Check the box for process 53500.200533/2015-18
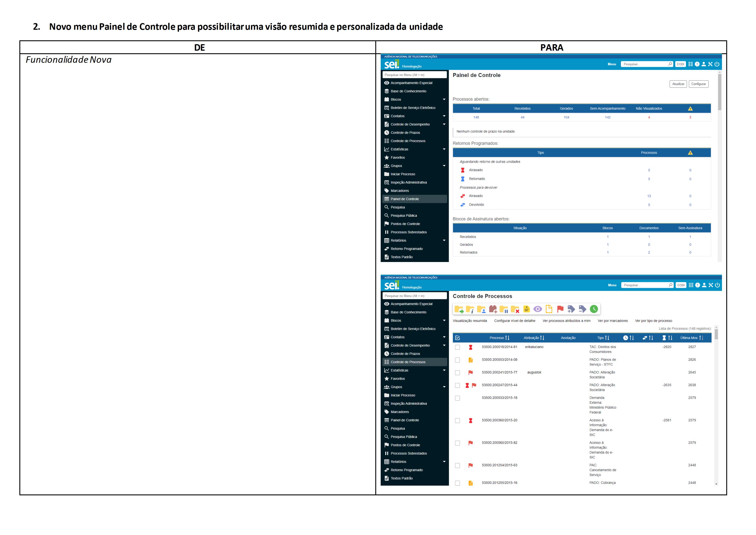 coord(457,398)
